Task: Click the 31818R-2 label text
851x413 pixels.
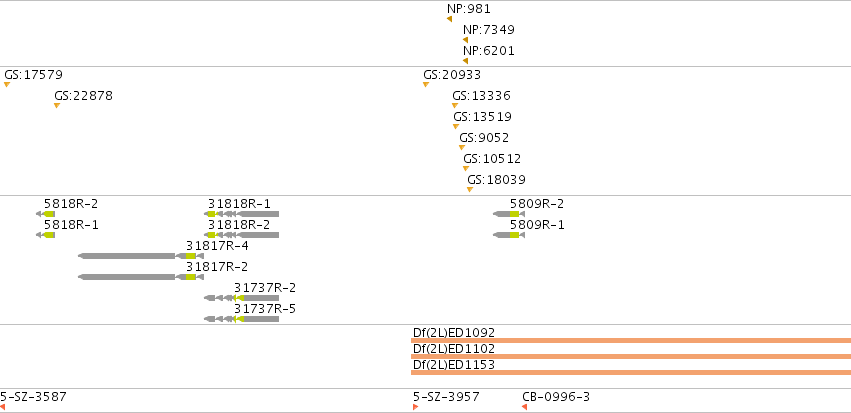Action: [x=239, y=225]
